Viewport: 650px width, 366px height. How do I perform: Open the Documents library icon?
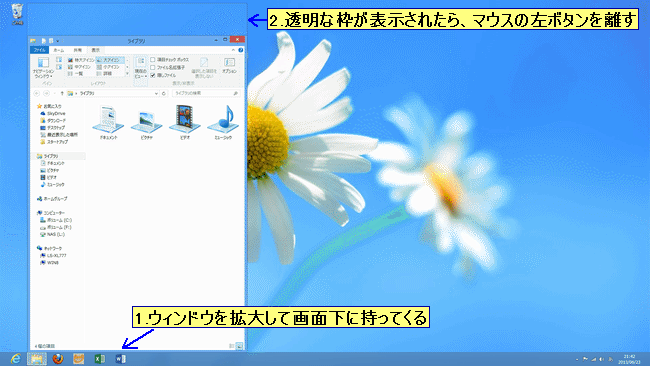pyautogui.click(x=109, y=122)
